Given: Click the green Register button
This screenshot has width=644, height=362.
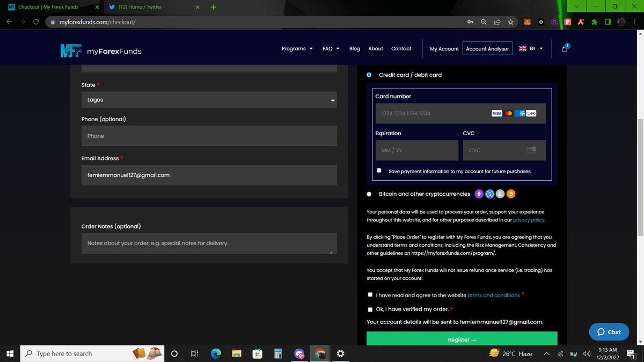Looking at the screenshot, I should [x=462, y=339].
